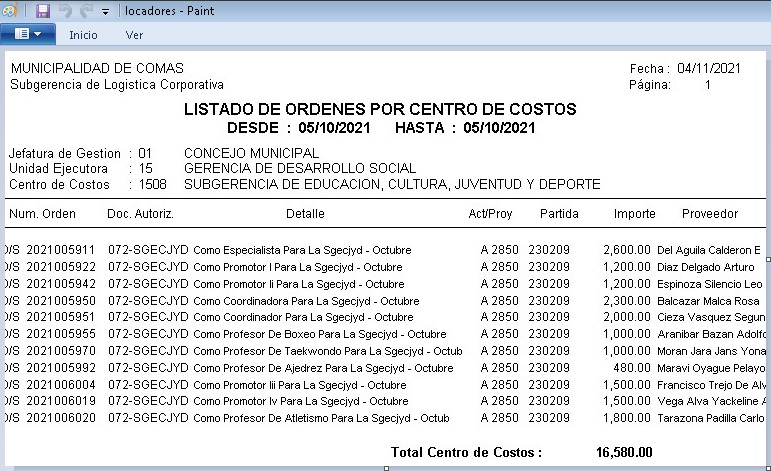Click the amount 1,800.00
Image resolution: width=771 pixels, height=471 pixels.
[x=627, y=418]
